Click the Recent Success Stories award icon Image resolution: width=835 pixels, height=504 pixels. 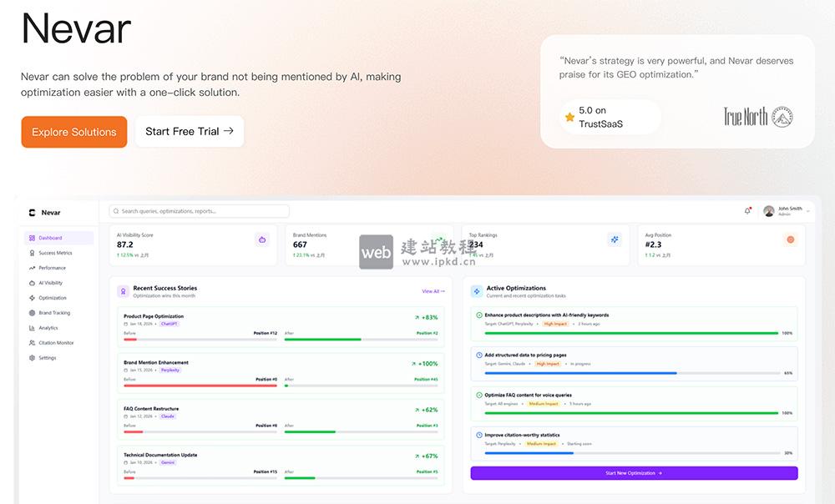tap(123, 291)
